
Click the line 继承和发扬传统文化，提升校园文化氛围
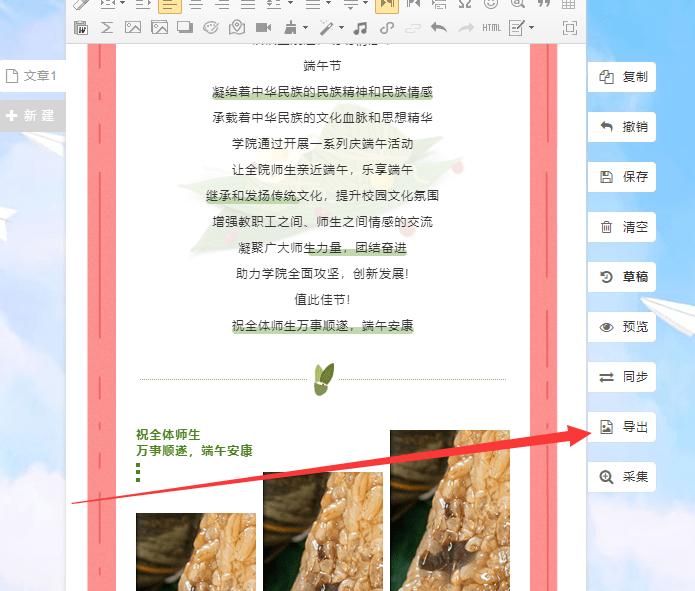[x=322, y=196]
